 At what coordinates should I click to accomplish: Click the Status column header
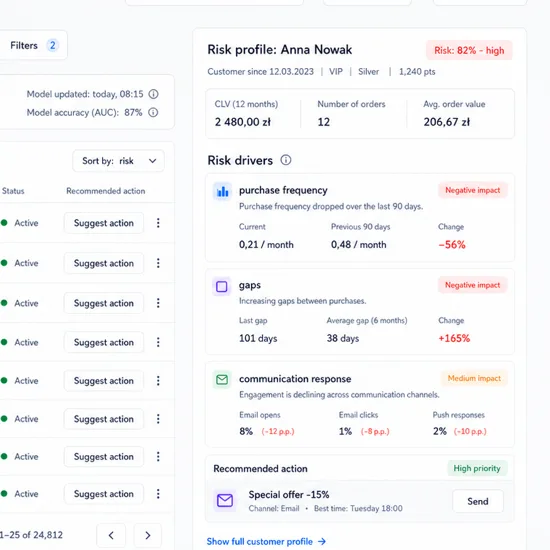tap(13, 191)
